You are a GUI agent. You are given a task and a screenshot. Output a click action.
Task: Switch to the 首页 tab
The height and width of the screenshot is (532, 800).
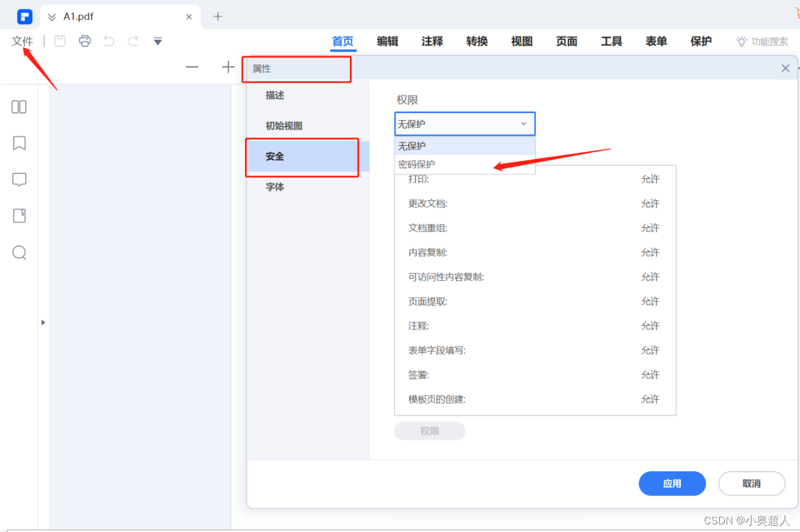[x=343, y=42]
